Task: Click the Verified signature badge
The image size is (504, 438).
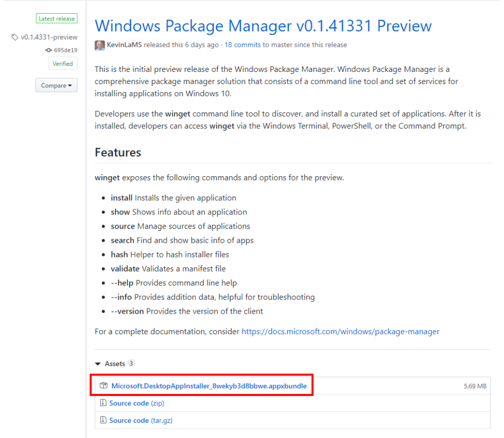Action: (x=62, y=63)
